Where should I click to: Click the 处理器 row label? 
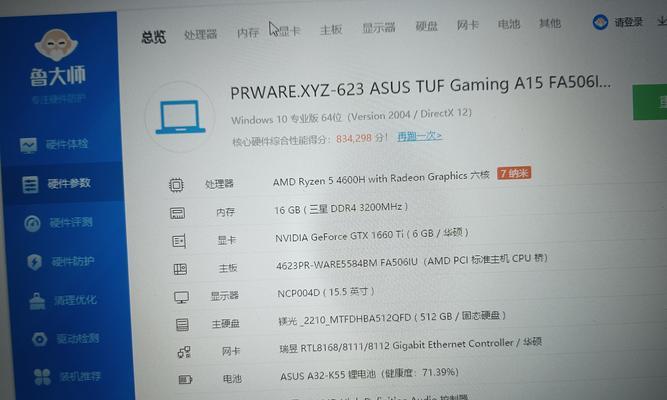click(219, 184)
